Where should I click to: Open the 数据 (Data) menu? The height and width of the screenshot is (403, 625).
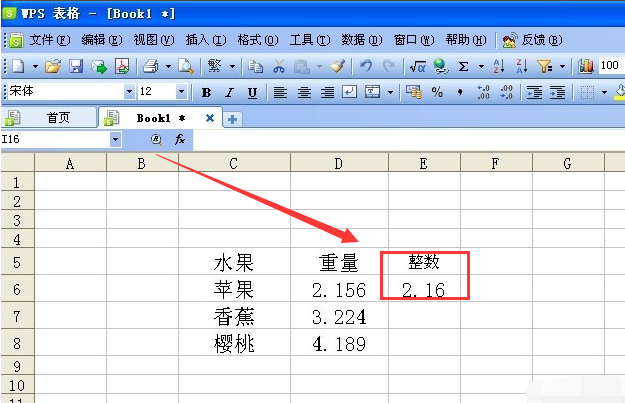(x=362, y=40)
